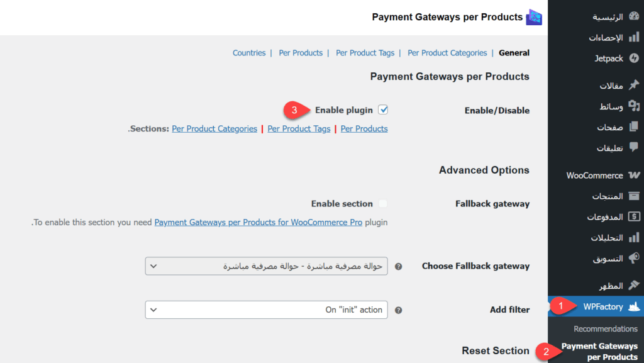Click the posts pushpin icon

pos(634,86)
